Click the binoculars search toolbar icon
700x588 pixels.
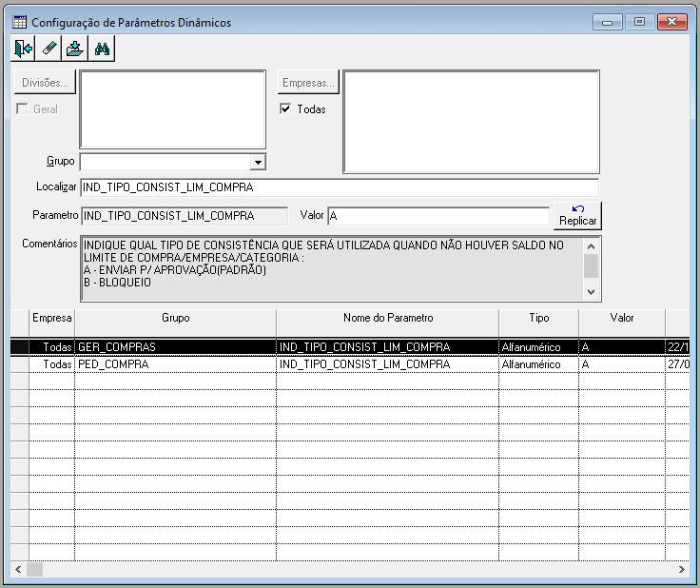[102, 49]
